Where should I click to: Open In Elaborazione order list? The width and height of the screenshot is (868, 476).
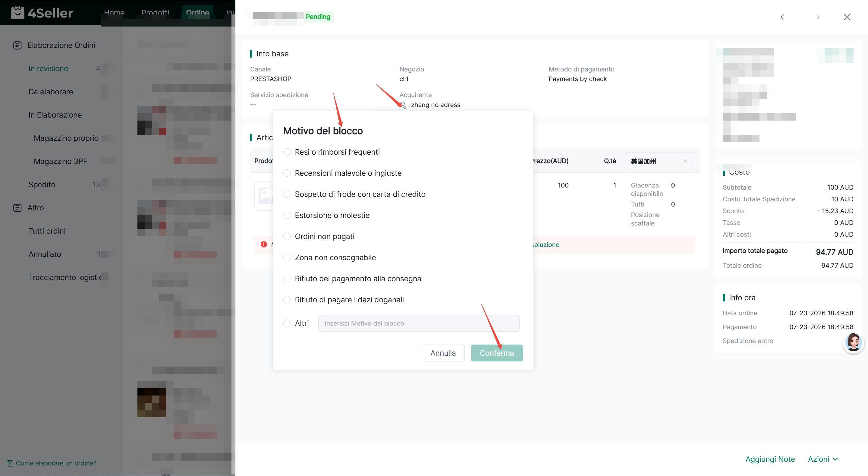click(x=55, y=115)
